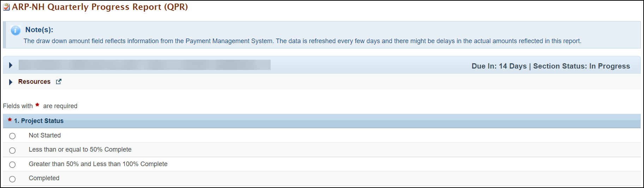Expand the Resources section triangle
The height and width of the screenshot is (188, 644).
(11, 82)
